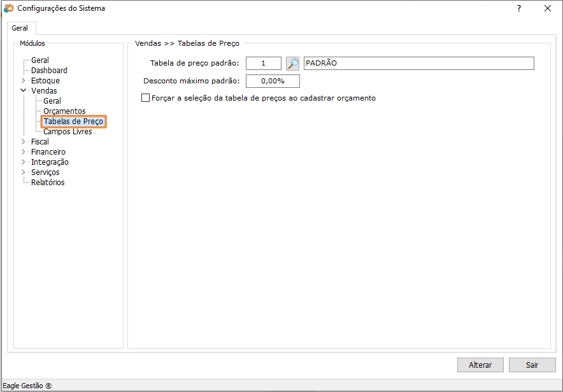Click the default price table code field
Viewport: 563px width, 392px height.
click(x=263, y=64)
